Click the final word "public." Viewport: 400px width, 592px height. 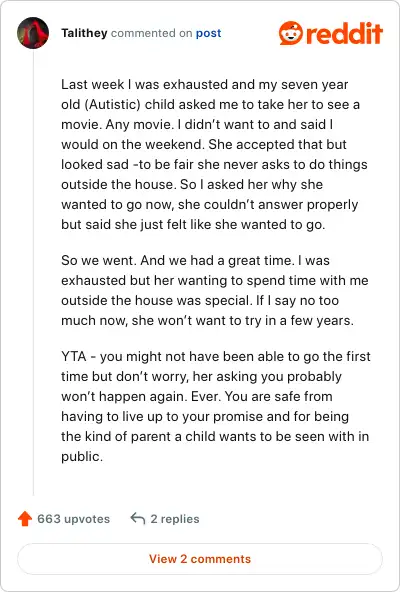[x=82, y=457]
